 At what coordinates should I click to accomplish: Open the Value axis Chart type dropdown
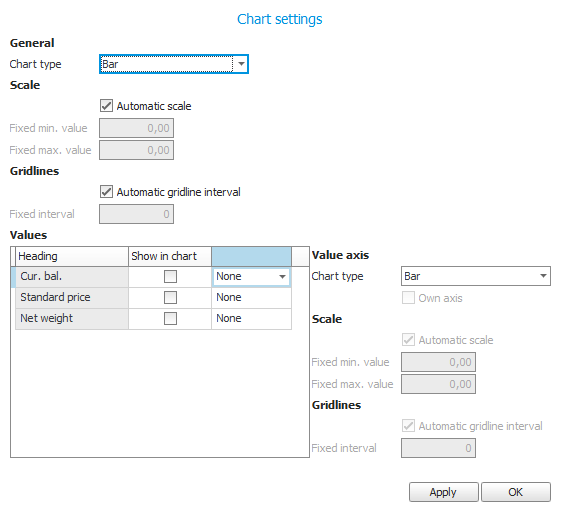tap(475, 276)
